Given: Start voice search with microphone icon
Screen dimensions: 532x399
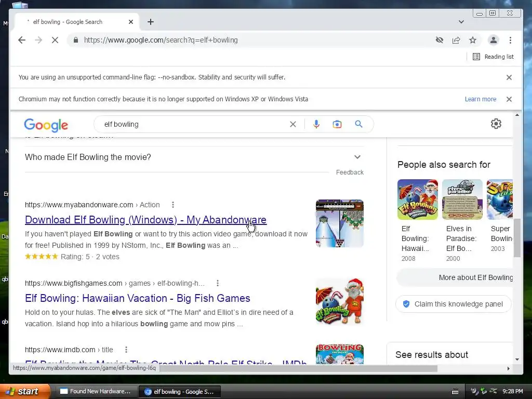Looking at the screenshot, I should 316,124.
